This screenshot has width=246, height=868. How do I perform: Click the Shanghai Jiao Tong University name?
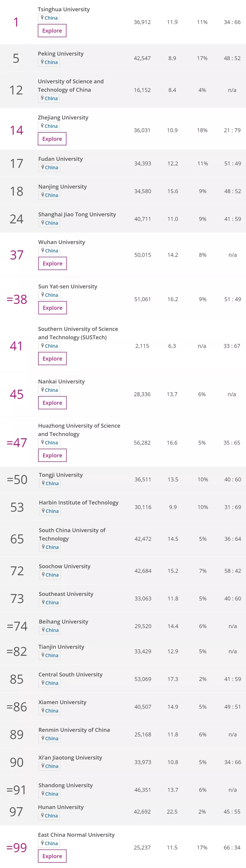[78, 214]
